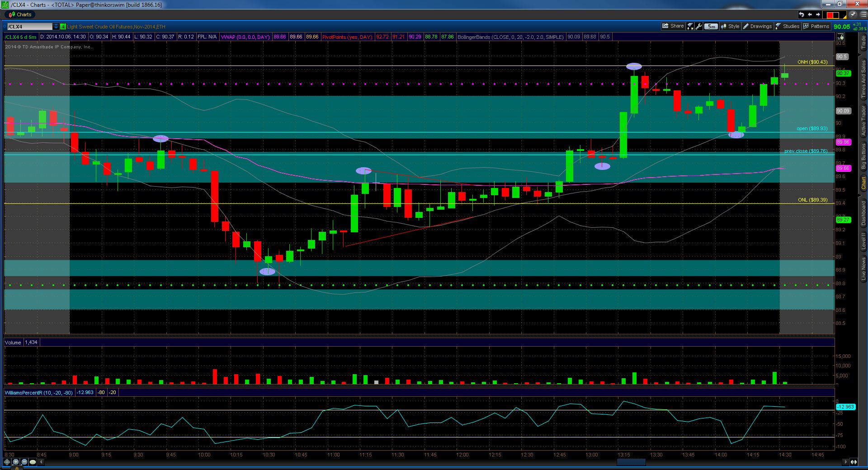The height and width of the screenshot is (470, 868).
Task: Click the zoom in magnifier icon
Action: click(x=15, y=462)
